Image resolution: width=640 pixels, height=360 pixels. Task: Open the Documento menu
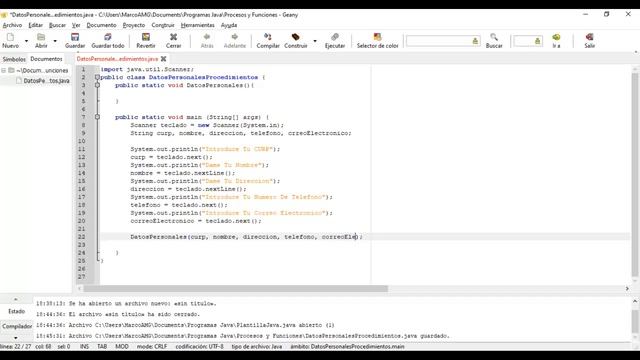pos(101,25)
